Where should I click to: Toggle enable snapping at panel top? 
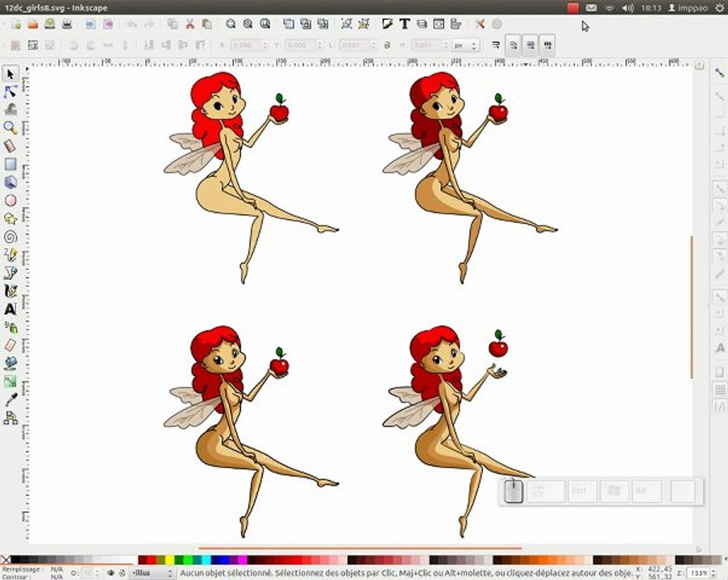click(719, 72)
